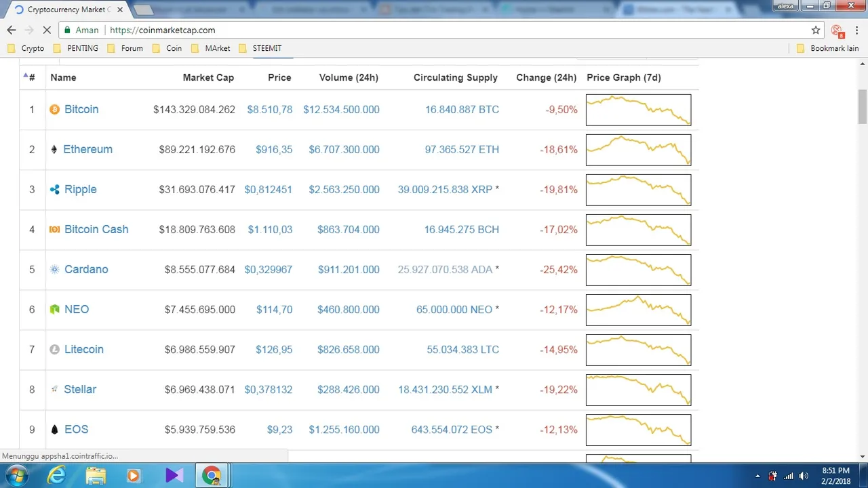The width and height of the screenshot is (868, 488).
Task: Stop page loading with X button
Action: pyautogui.click(x=47, y=30)
